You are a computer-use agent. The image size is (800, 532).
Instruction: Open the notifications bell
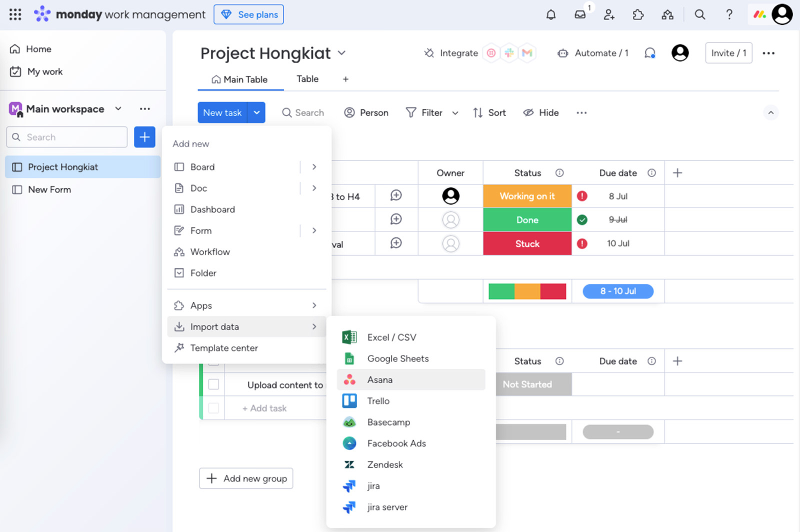(551, 14)
